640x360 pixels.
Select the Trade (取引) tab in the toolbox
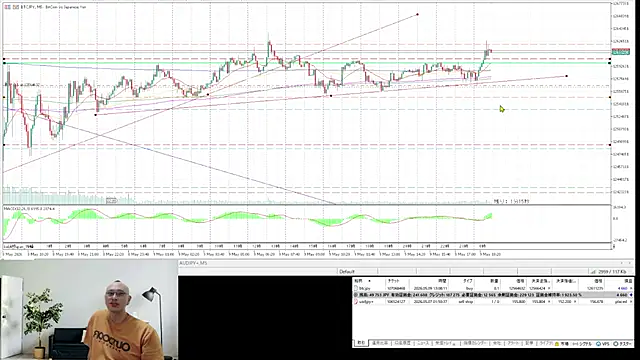click(x=360, y=344)
